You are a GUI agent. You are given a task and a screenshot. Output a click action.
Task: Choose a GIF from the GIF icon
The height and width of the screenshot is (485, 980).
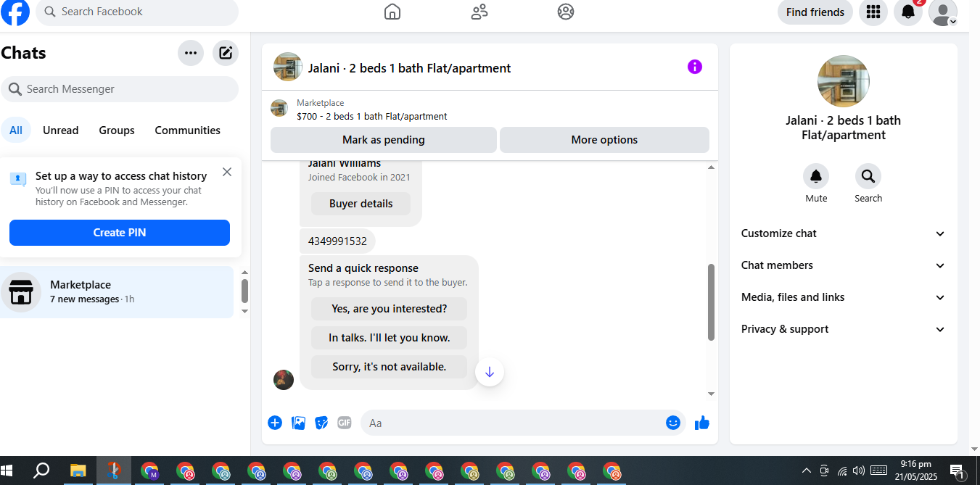point(345,423)
